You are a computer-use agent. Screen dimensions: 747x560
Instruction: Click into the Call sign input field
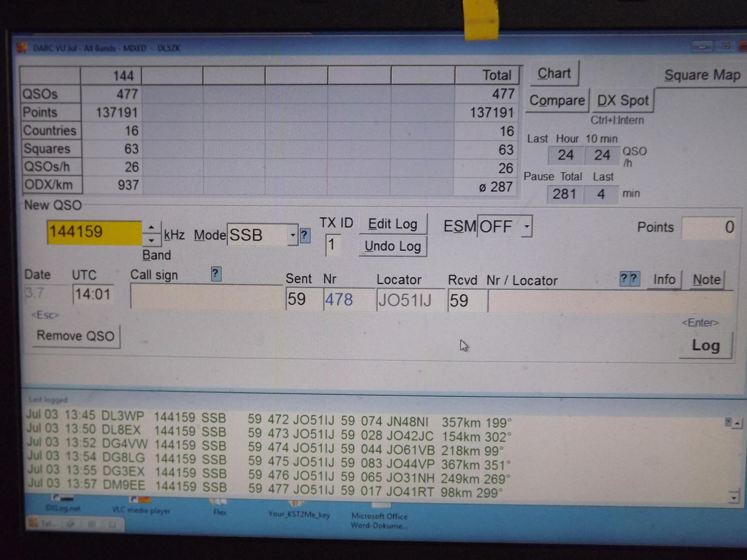206,297
